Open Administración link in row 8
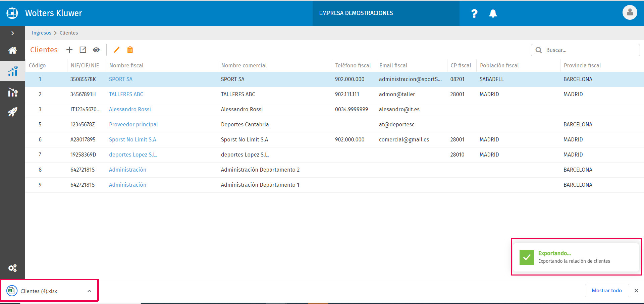The height and width of the screenshot is (304, 644). (127, 170)
